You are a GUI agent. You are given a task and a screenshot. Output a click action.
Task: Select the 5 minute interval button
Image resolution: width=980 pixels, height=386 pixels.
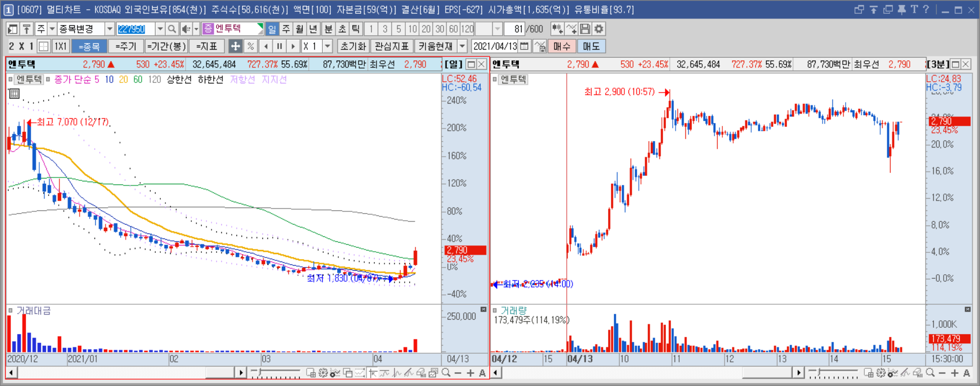pyautogui.click(x=398, y=29)
